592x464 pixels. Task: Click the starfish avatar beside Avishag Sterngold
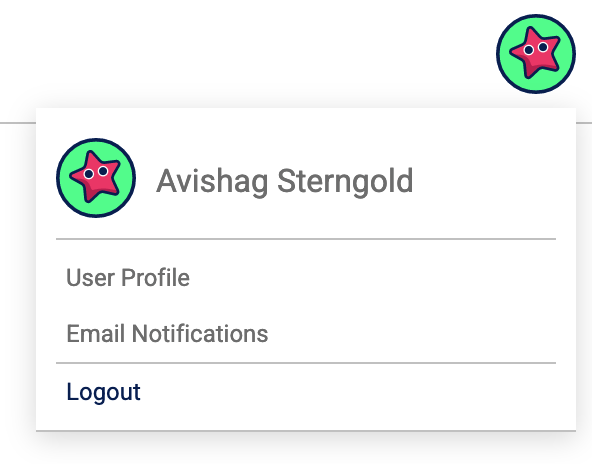tap(96, 178)
